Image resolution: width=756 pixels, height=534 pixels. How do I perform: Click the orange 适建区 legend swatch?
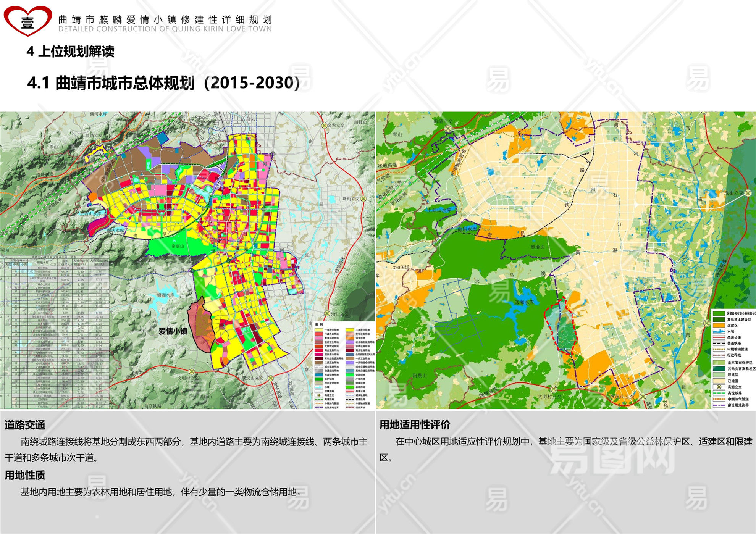719,325
